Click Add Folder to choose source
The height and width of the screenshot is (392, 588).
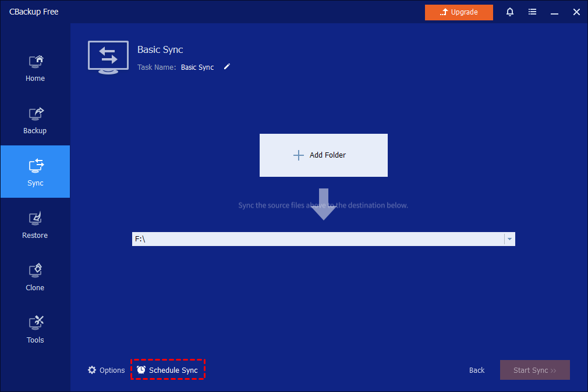pos(323,155)
